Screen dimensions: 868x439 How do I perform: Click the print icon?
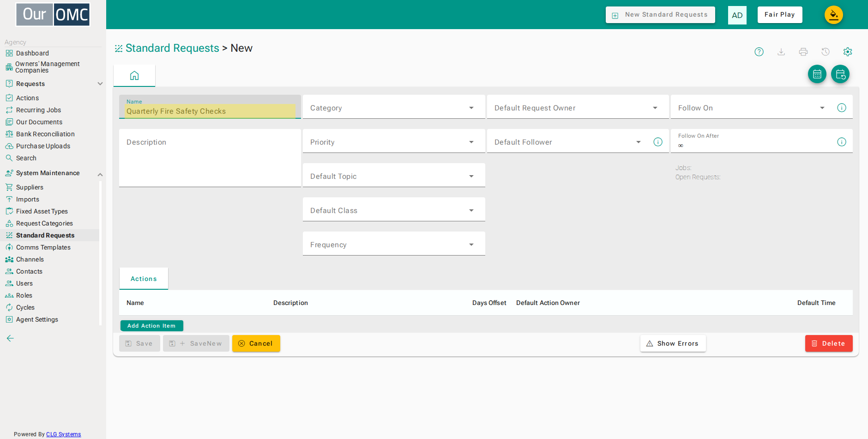[x=803, y=52]
